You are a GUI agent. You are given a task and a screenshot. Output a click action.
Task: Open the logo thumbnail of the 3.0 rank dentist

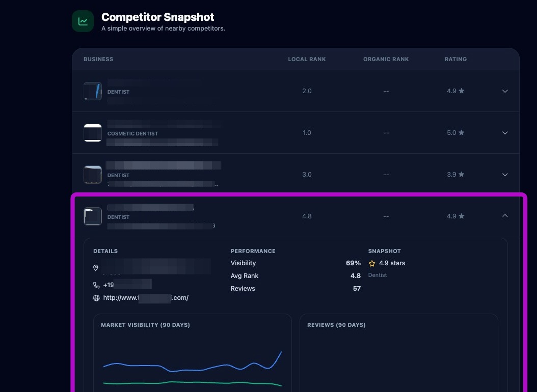click(93, 175)
